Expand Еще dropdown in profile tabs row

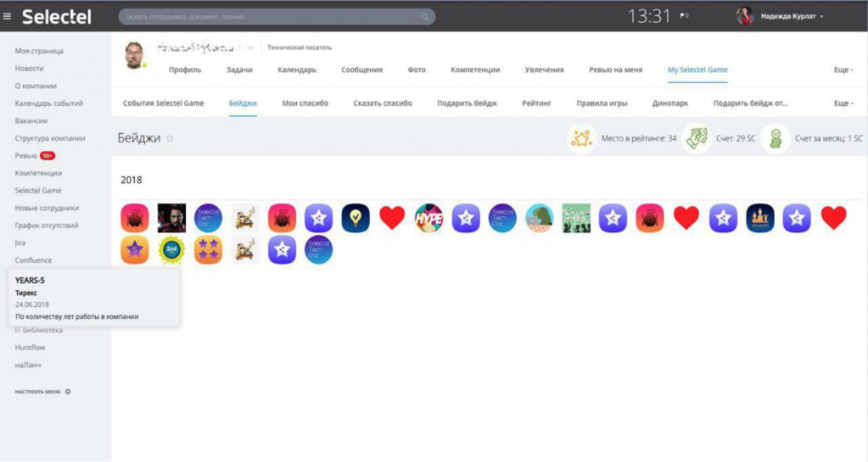coord(843,70)
